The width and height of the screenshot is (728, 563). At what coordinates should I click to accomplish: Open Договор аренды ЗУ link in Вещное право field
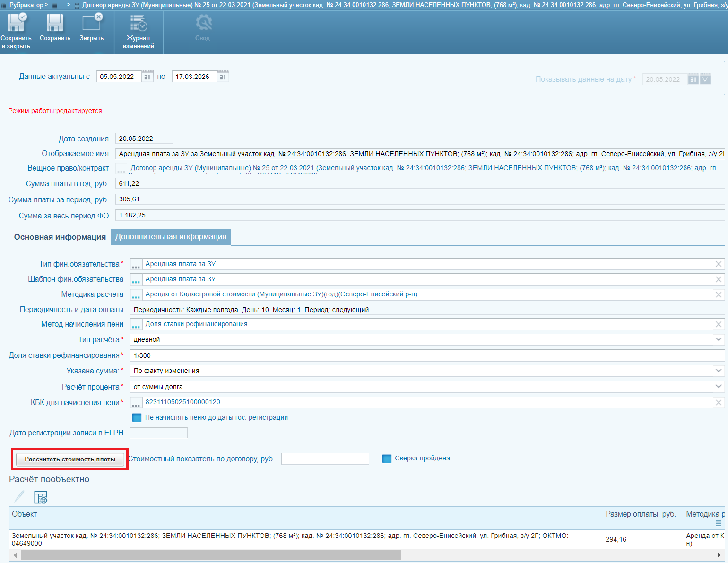click(424, 168)
